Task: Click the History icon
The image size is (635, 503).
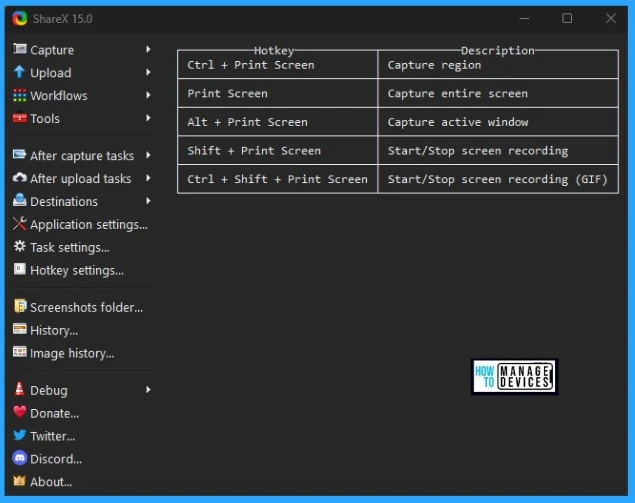Action: click(19, 329)
